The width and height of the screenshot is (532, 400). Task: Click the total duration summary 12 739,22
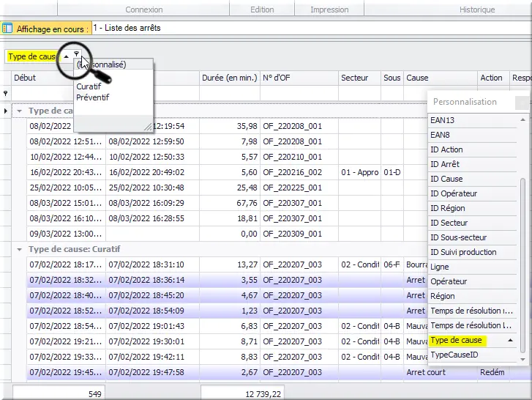tap(243, 394)
